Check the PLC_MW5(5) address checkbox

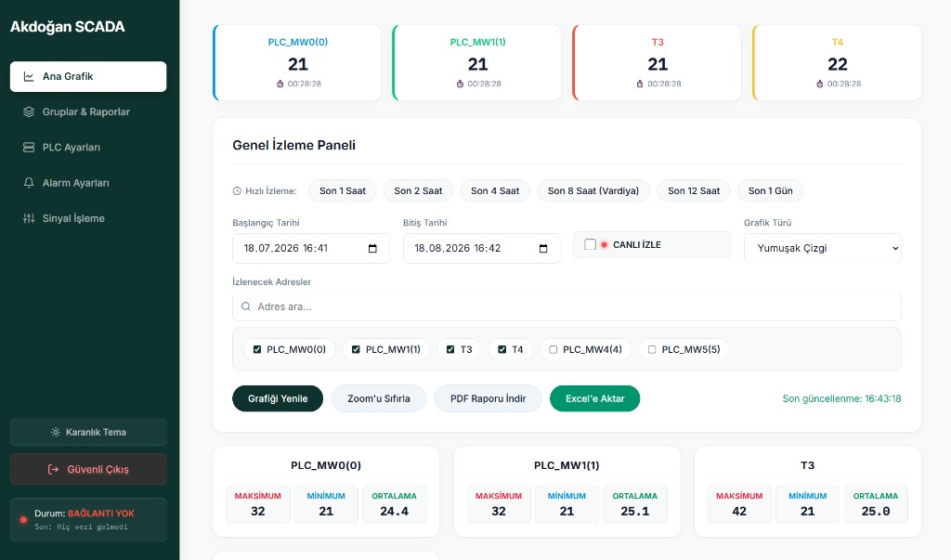tap(652, 349)
